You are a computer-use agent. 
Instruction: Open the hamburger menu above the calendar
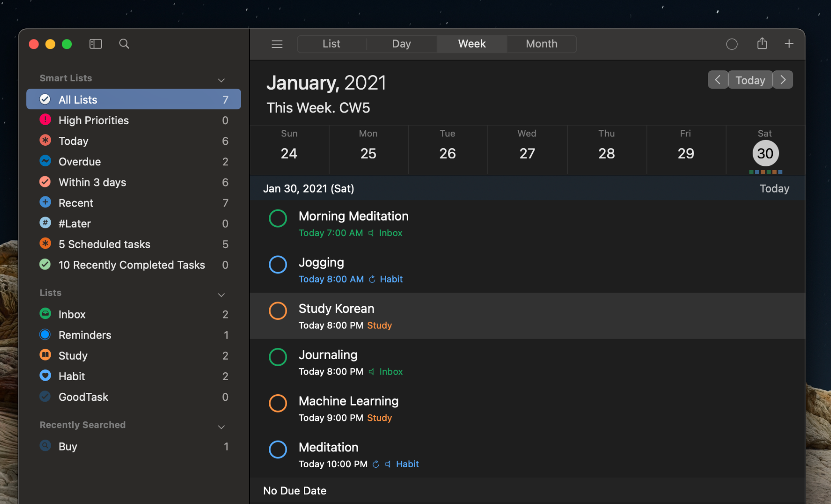point(277,44)
